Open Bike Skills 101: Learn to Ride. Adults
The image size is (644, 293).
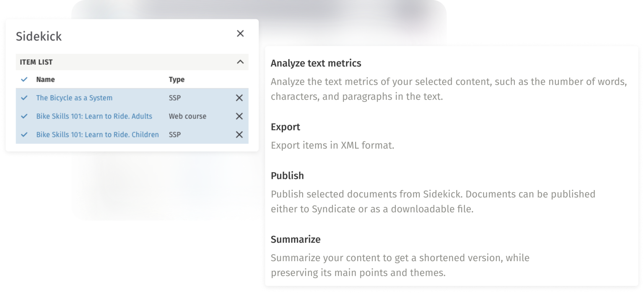(x=94, y=116)
